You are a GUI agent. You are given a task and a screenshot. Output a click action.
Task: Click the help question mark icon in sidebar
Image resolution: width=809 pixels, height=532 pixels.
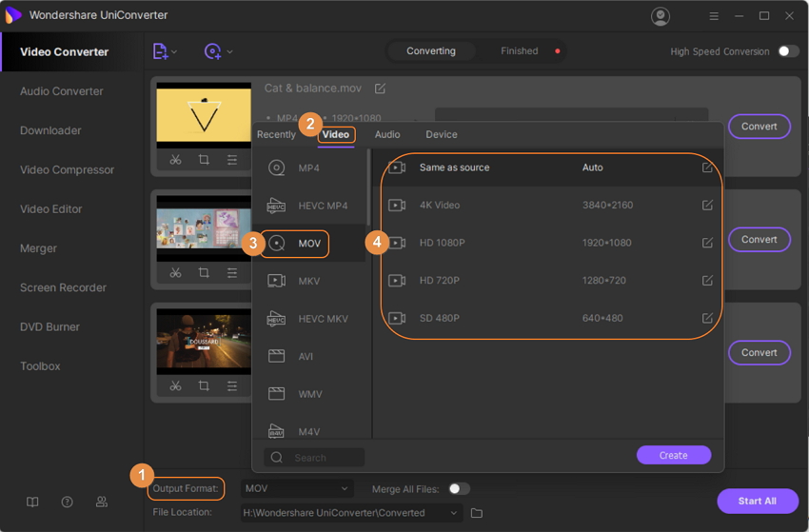(67, 502)
